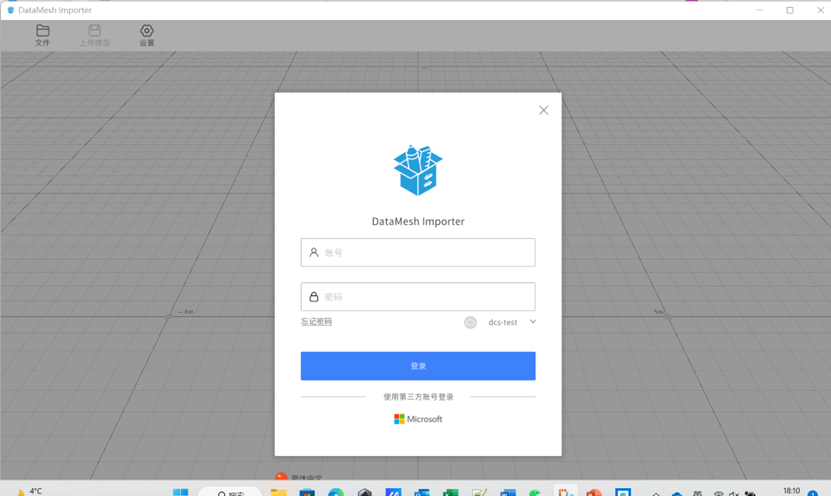Focus the 账号 account input field
Screen dimensions: 831x496
click(425, 253)
